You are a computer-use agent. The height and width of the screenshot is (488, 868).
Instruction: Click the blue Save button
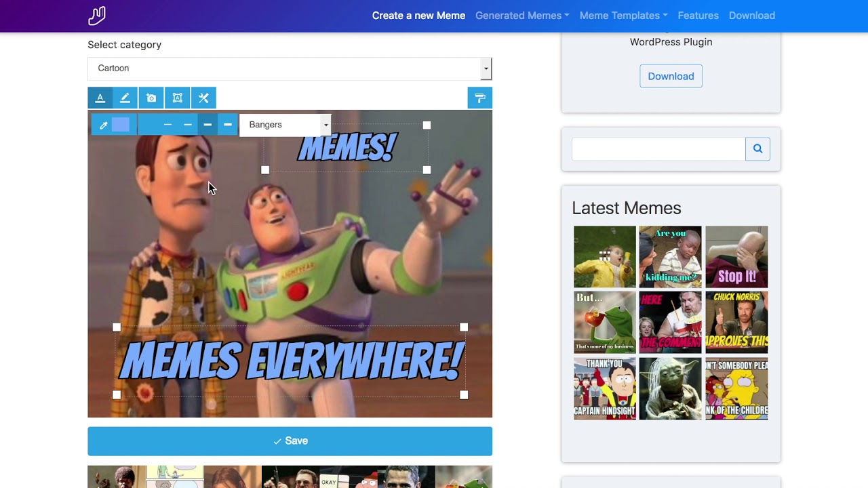[x=290, y=441]
